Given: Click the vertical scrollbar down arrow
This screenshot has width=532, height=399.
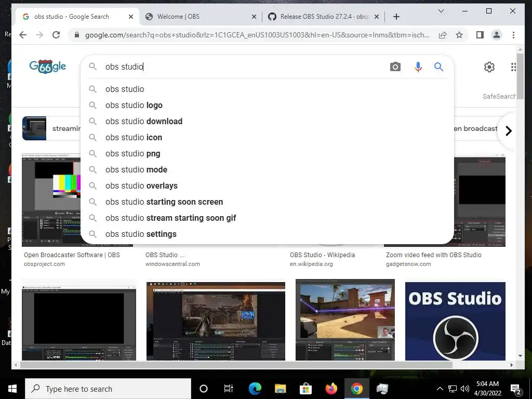Looking at the screenshot, I should coord(520,356).
